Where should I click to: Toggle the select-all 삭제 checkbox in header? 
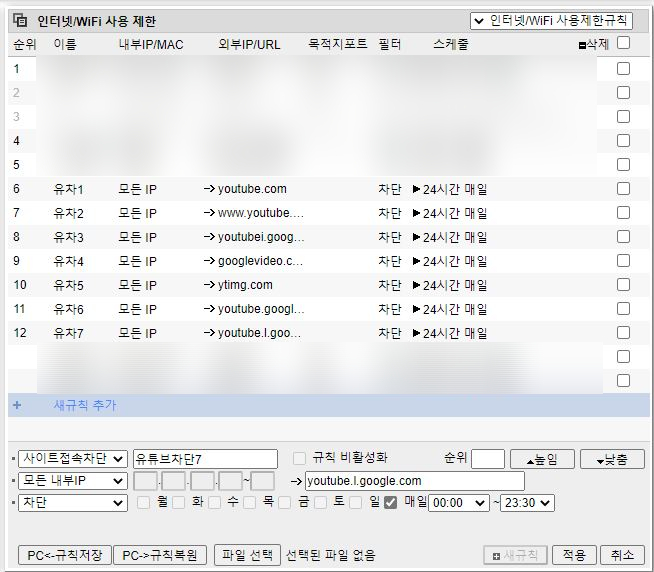coord(623,43)
